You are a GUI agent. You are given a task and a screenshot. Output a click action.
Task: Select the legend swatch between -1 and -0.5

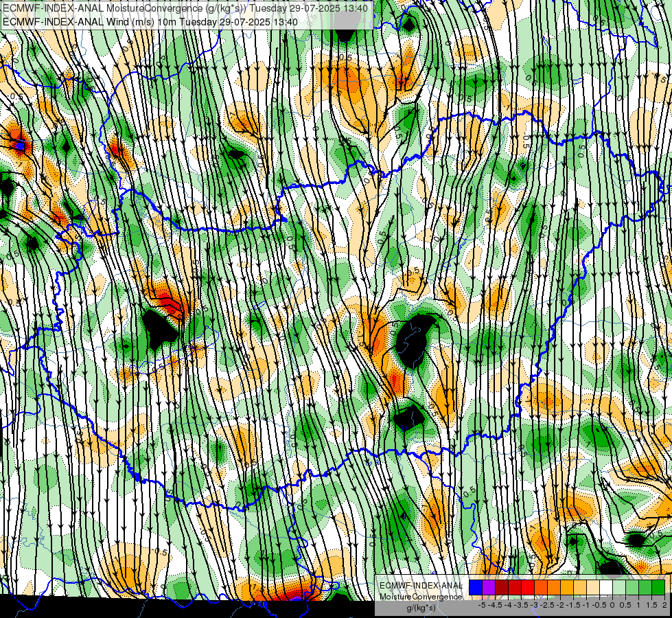[593, 587]
